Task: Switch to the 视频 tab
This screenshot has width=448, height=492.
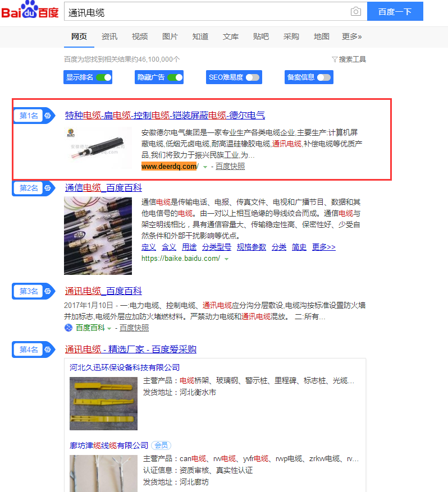Action: [140, 36]
